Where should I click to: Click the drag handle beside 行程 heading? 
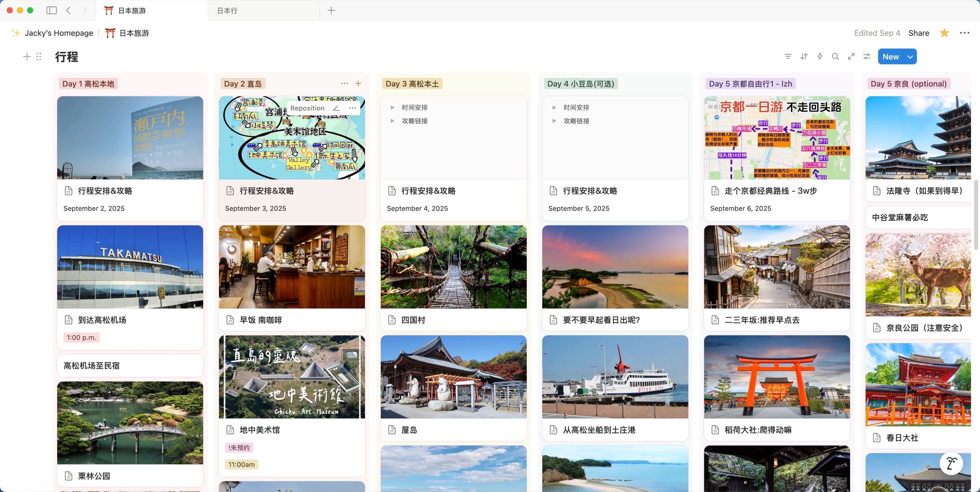point(38,57)
